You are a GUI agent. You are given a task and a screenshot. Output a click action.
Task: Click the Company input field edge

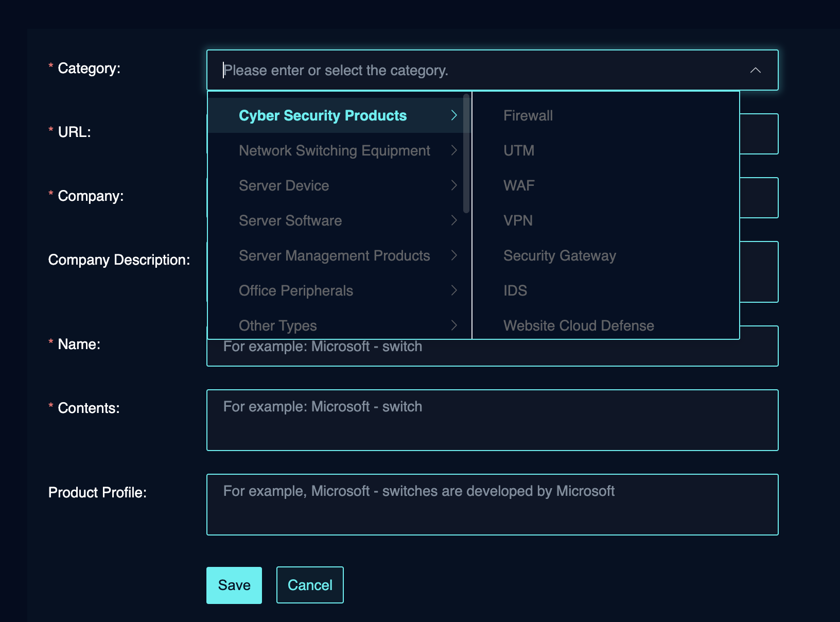click(759, 198)
